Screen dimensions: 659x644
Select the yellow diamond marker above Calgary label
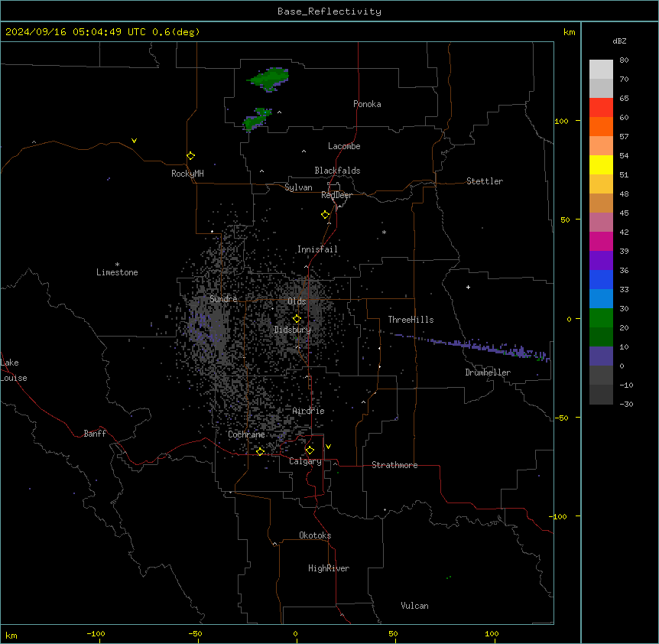click(x=310, y=450)
